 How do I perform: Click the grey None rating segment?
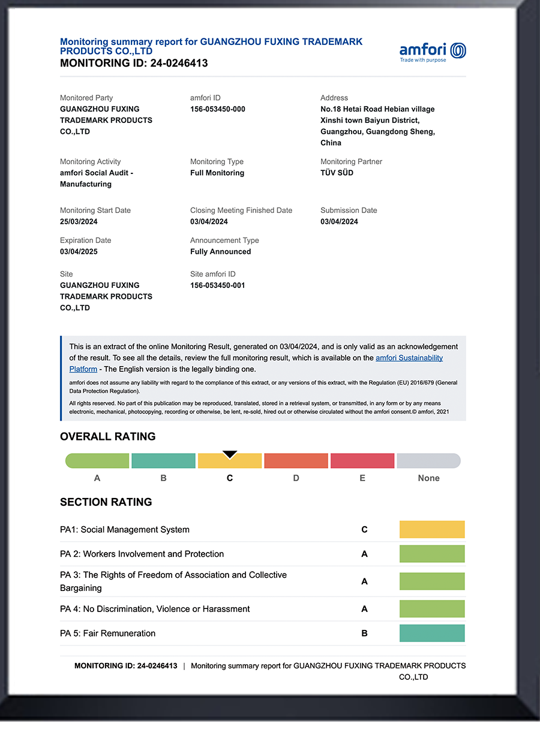point(429,461)
